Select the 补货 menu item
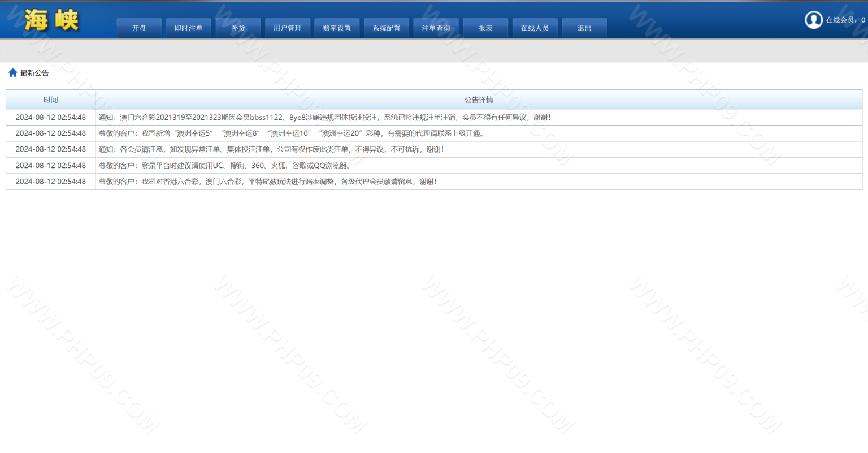The image size is (868, 453). [238, 28]
